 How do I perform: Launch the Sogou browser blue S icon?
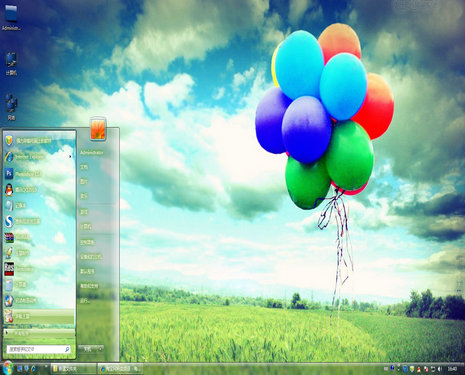tap(23, 221)
